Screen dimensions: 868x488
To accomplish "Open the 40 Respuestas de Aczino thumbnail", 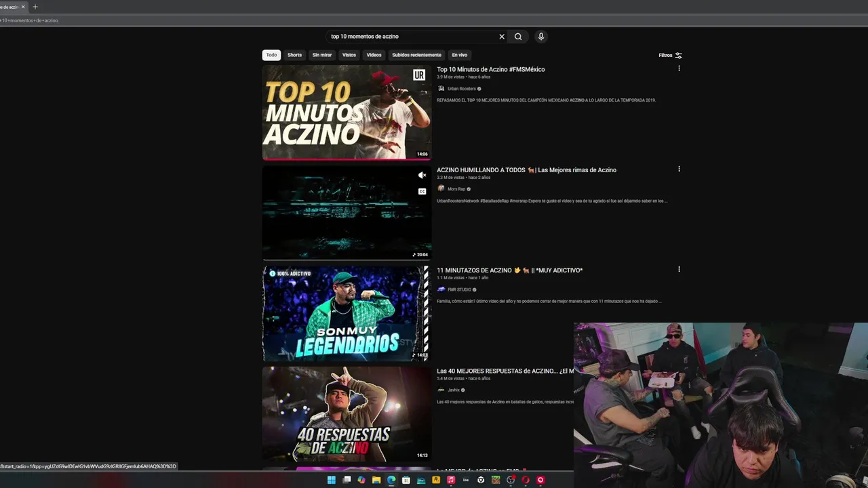I will pos(347,413).
